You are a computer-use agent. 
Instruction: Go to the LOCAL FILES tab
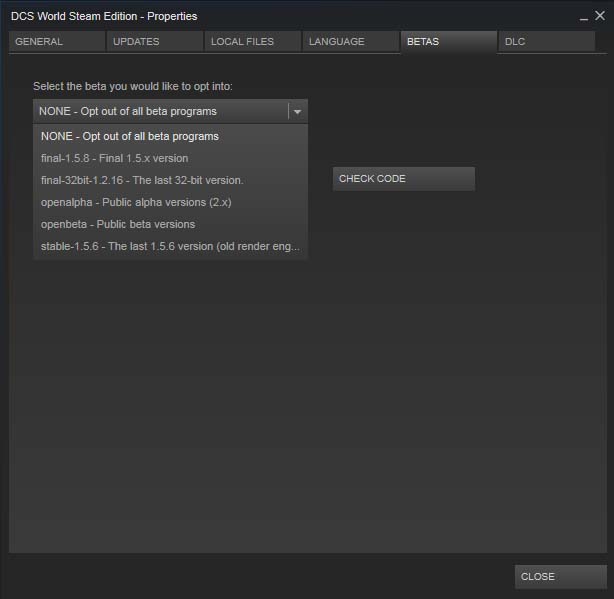point(253,41)
